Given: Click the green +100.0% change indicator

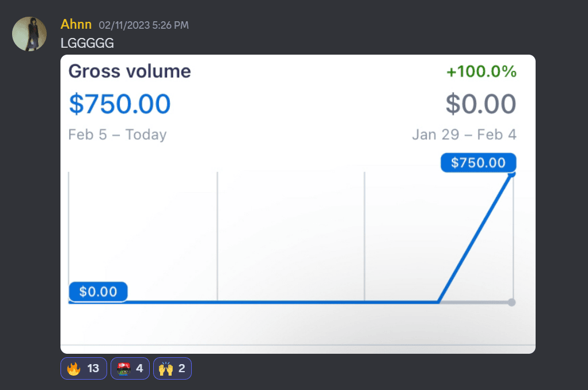Looking at the screenshot, I should coord(481,72).
